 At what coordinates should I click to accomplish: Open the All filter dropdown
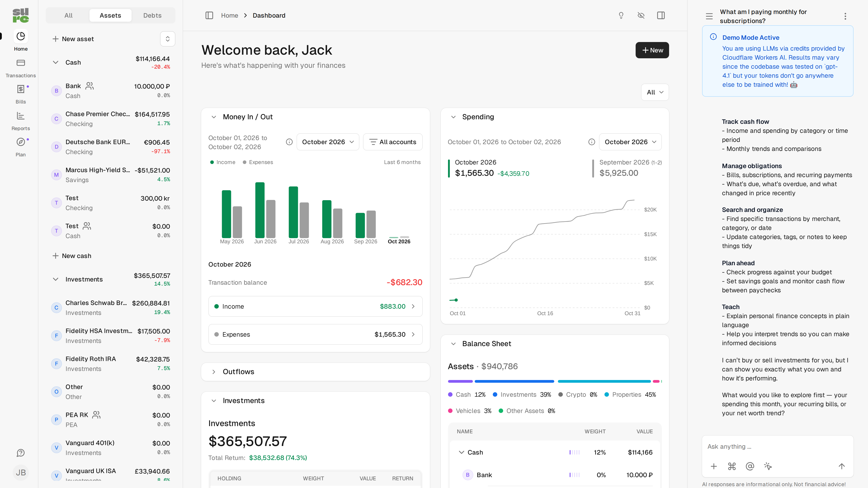655,92
